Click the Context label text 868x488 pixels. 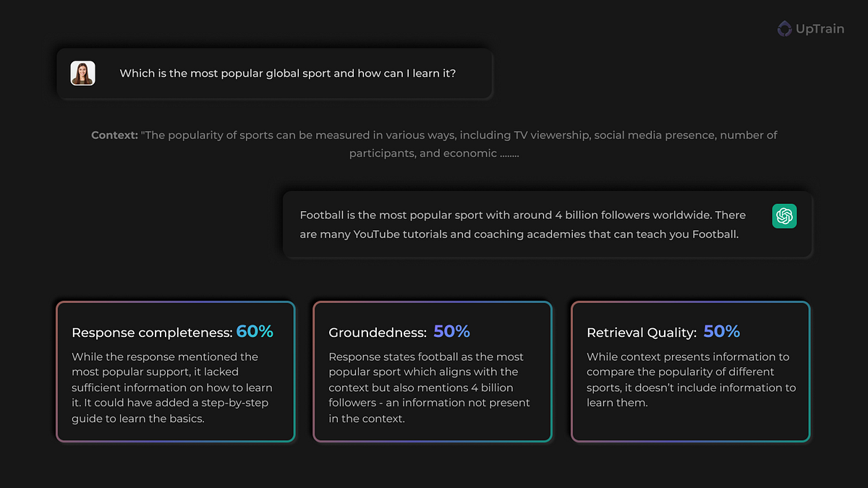coord(114,135)
